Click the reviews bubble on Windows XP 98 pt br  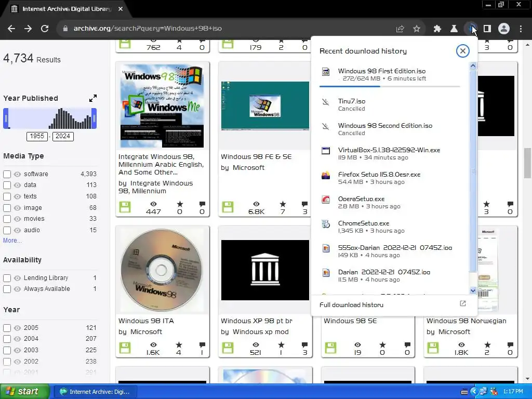click(304, 345)
